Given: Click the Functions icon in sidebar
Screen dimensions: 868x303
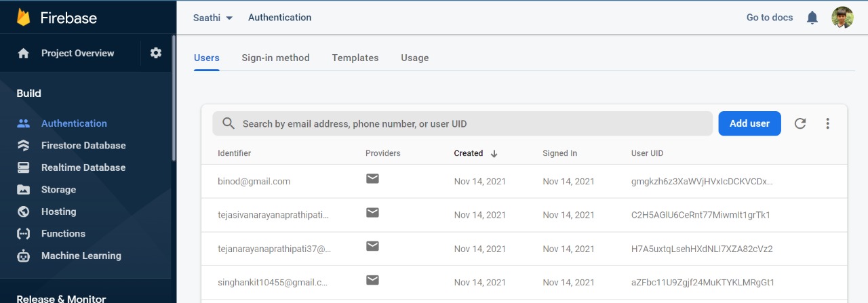Looking at the screenshot, I should (24, 234).
